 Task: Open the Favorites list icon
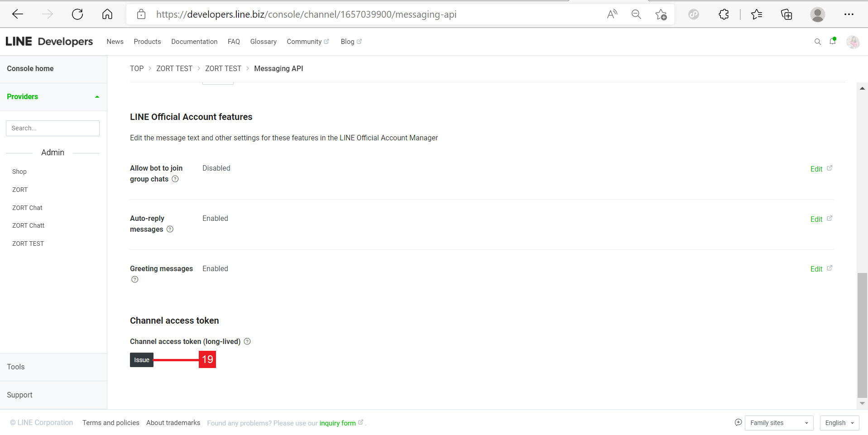pos(757,14)
